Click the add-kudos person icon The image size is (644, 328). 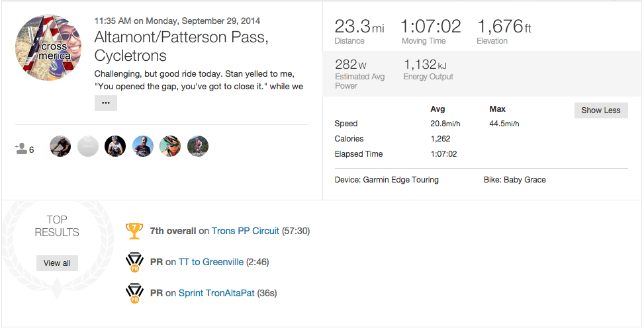(23, 149)
